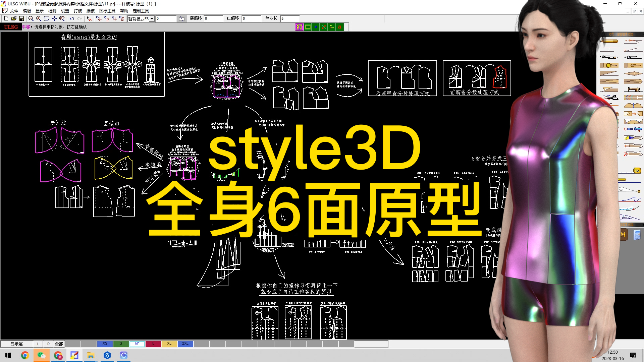Select the blue 2XL size swatch
This screenshot has height=362, width=644.
[185, 344]
